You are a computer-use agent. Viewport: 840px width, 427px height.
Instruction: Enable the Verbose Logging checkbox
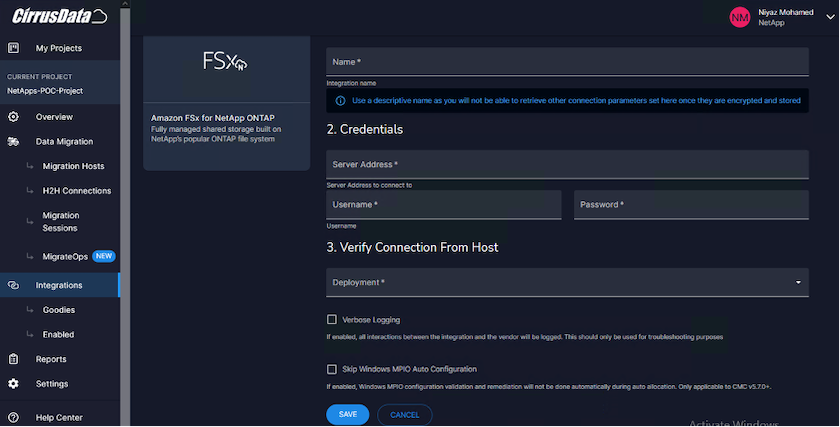click(332, 320)
